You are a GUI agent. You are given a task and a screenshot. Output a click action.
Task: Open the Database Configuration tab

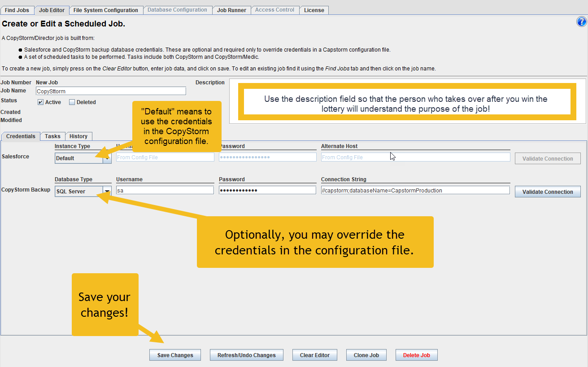point(178,10)
